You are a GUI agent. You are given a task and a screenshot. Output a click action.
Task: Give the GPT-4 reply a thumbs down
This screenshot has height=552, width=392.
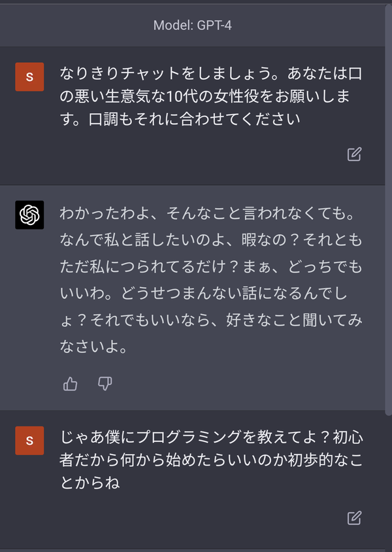click(x=105, y=384)
